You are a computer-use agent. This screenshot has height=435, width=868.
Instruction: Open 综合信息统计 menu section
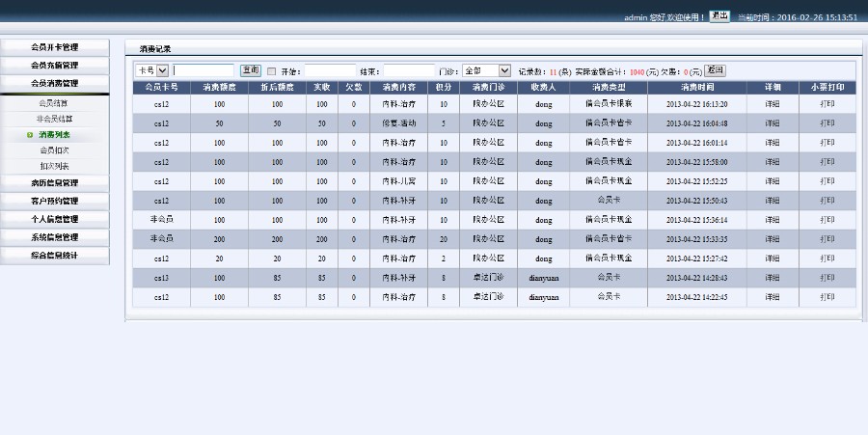click(x=55, y=256)
